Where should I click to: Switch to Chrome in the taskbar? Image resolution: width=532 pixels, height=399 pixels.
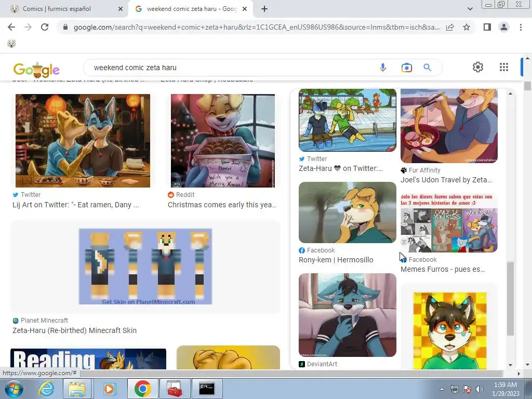tap(142, 389)
